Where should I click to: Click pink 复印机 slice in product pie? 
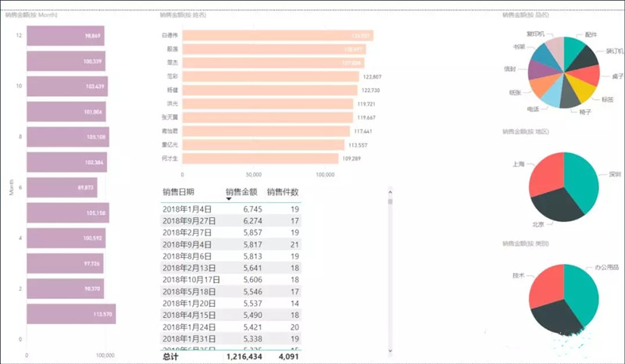[x=556, y=49]
